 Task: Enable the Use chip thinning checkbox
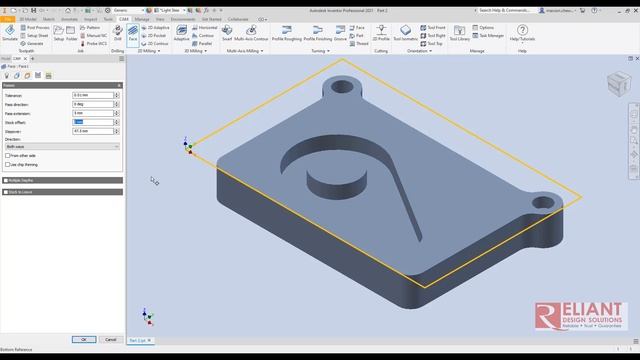[x=7, y=164]
